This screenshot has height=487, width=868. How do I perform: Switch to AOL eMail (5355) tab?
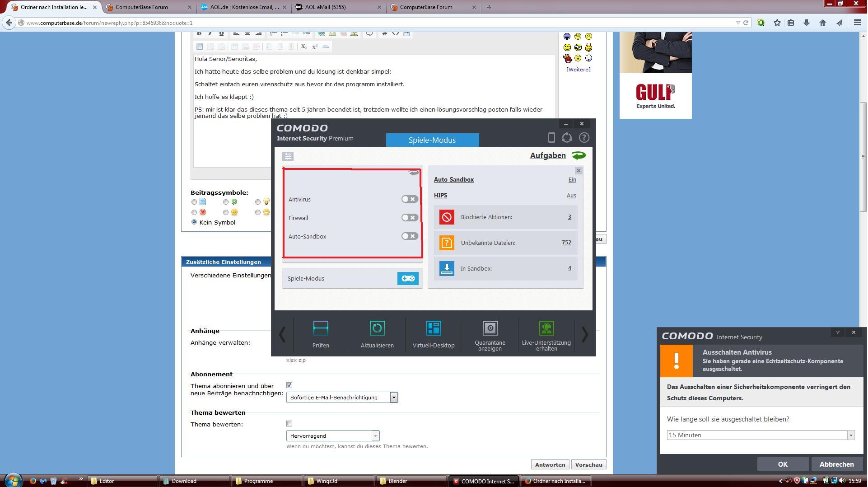click(x=339, y=7)
